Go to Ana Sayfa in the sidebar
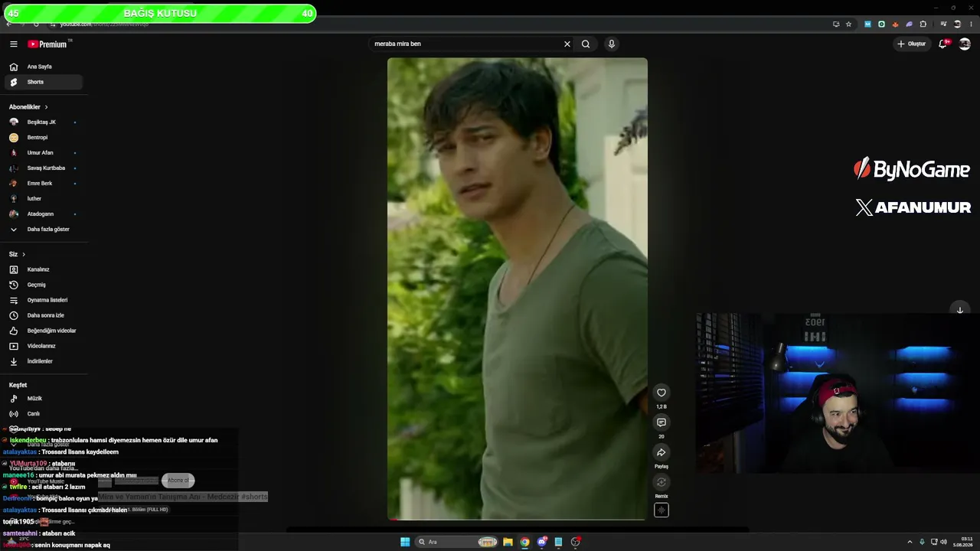 (x=44, y=67)
